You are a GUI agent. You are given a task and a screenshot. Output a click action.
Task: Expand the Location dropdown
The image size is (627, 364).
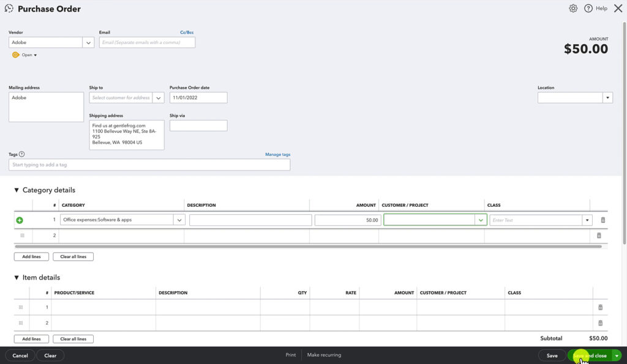pos(607,97)
